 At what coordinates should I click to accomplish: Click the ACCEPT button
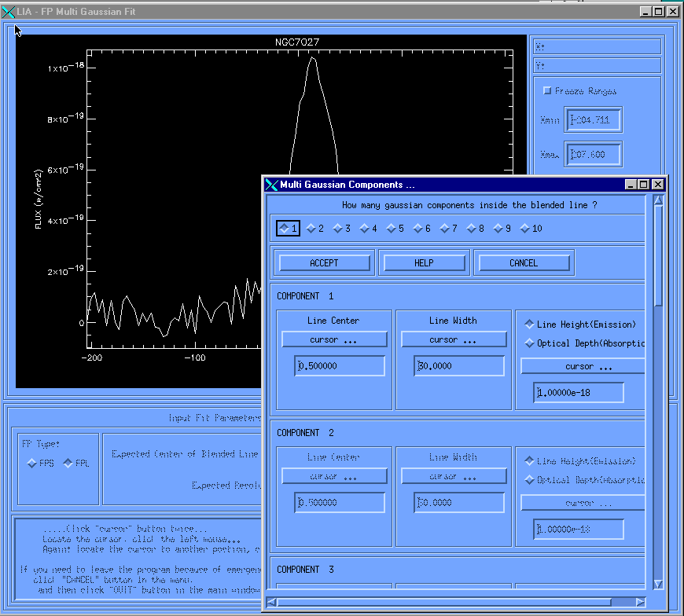coord(324,263)
